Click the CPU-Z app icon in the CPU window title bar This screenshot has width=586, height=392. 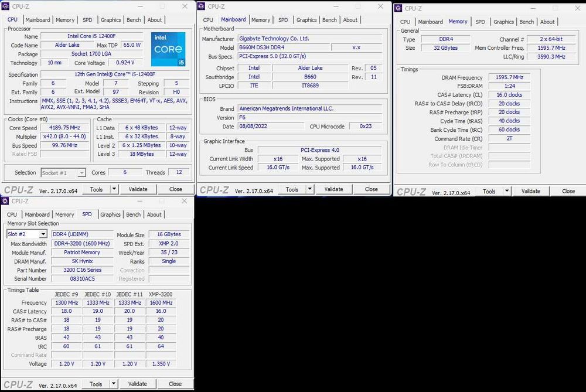pos(6,6)
